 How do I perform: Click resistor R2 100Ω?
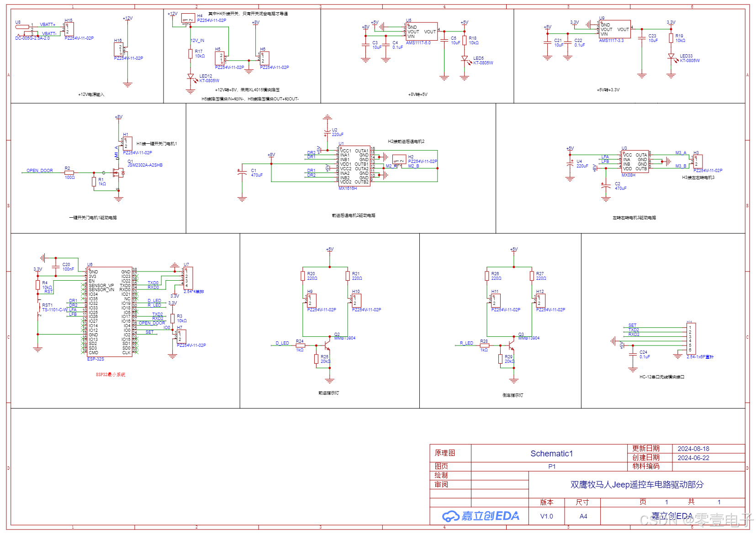pos(69,173)
